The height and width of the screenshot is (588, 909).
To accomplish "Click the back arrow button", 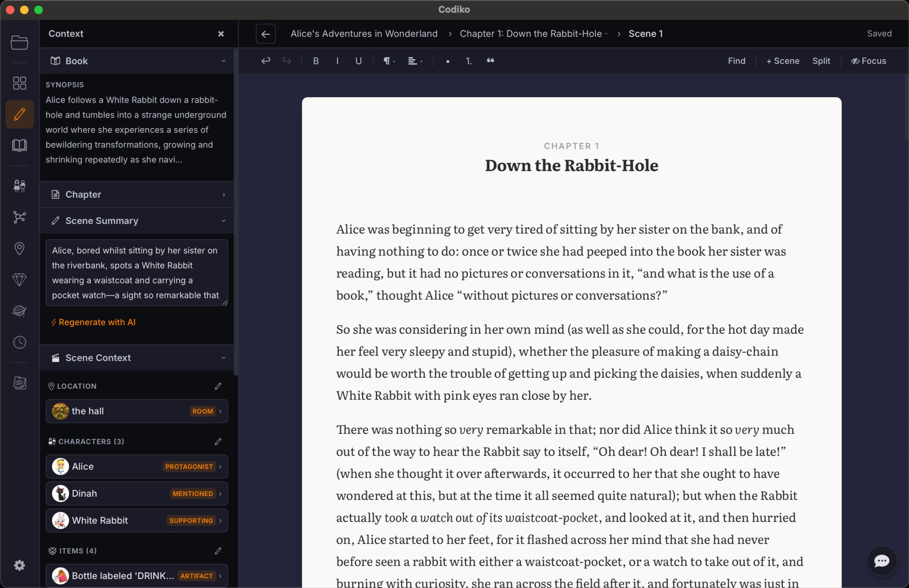I will (x=266, y=34).
